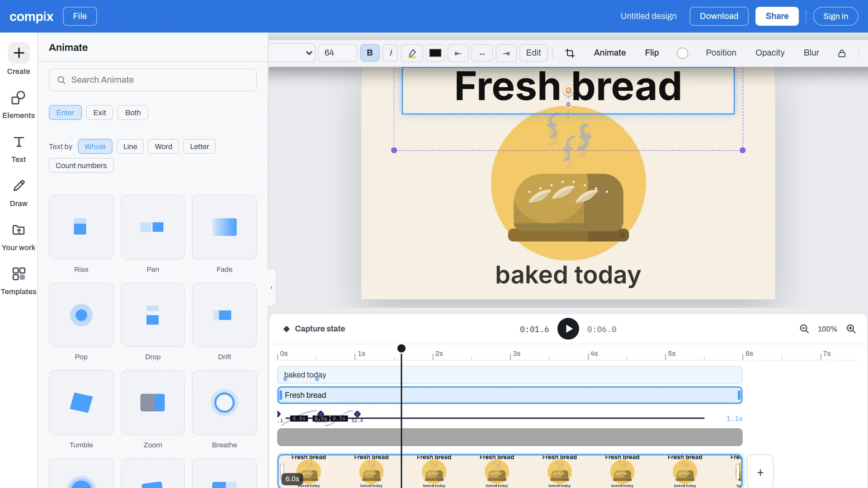The height and width of the screenshot is (488, 868).
Task: Open the text highlight color tool
Action: (x=412, y=53)
